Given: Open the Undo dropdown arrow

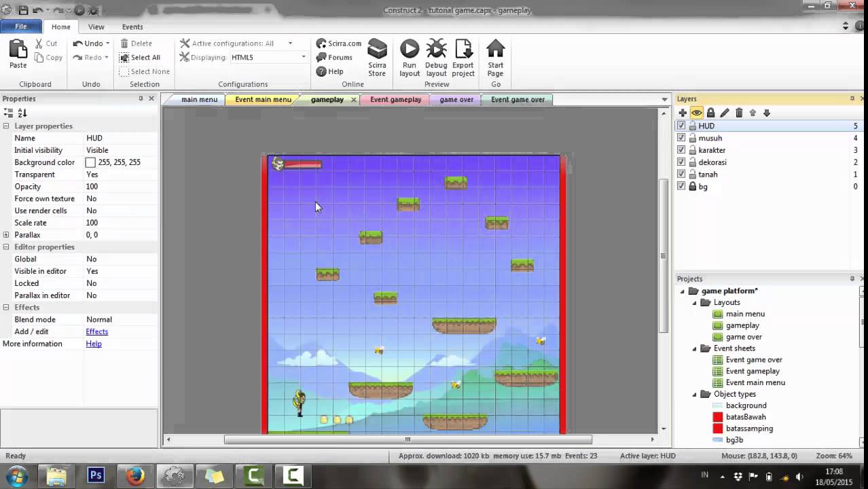Looking at the screenshot, I should [x=107, y=43].
